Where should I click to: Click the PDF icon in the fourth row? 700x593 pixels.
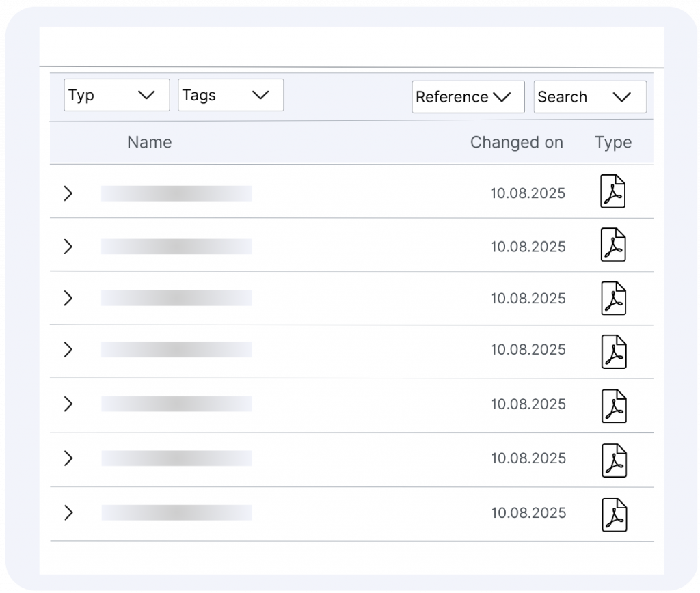(x=613, y=351)
